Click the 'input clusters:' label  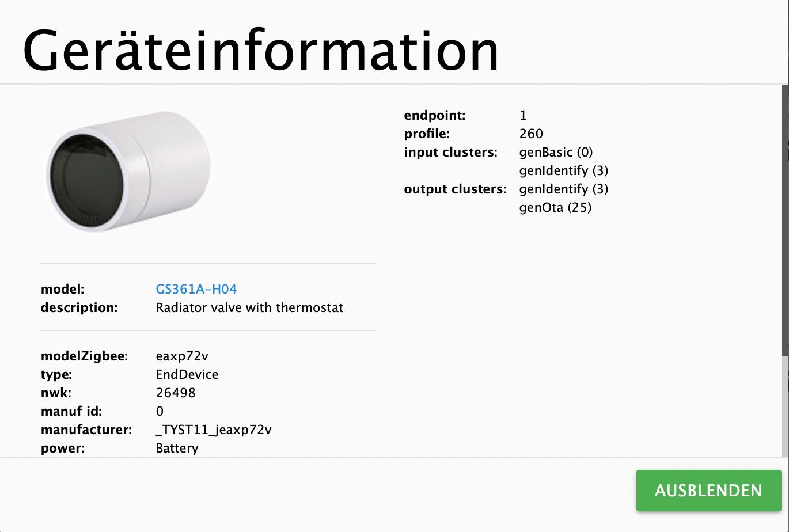[x=450, y=152]
